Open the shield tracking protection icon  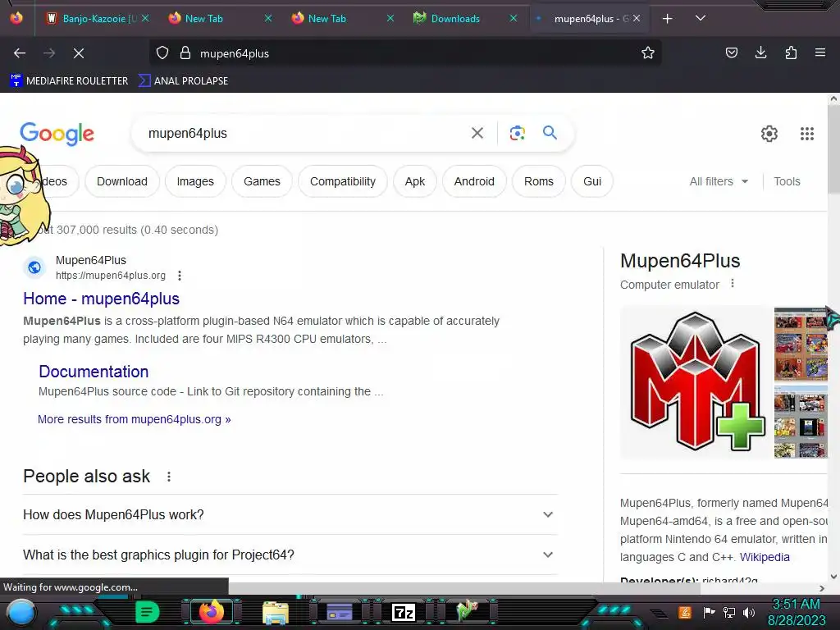(x=162, y=53)
